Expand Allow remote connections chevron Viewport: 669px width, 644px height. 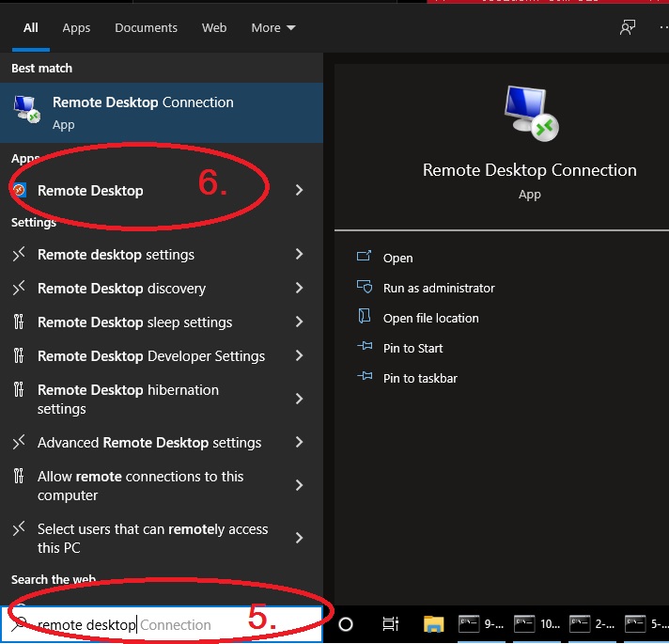(300, 486)
